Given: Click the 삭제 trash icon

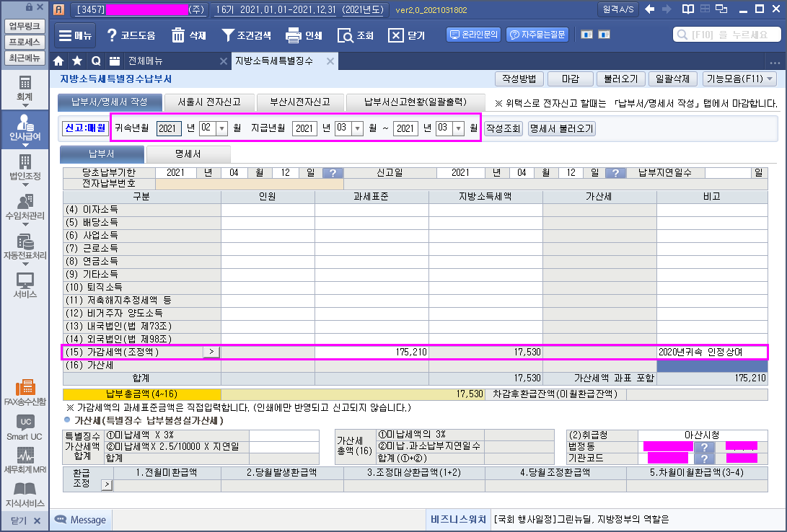Looking at the screenshot, I should pos(188,35).
